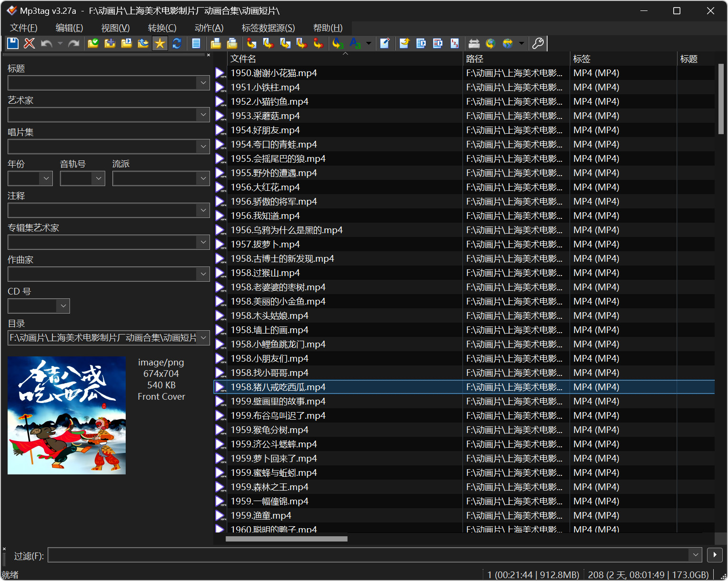Expand the 目录 directory path dropdown

tap(203, 338)
